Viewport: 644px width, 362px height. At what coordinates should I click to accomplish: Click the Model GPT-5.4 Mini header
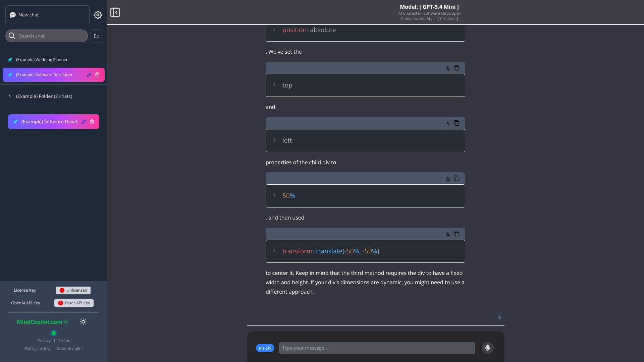pyautogui.click(x=429, y=7)
